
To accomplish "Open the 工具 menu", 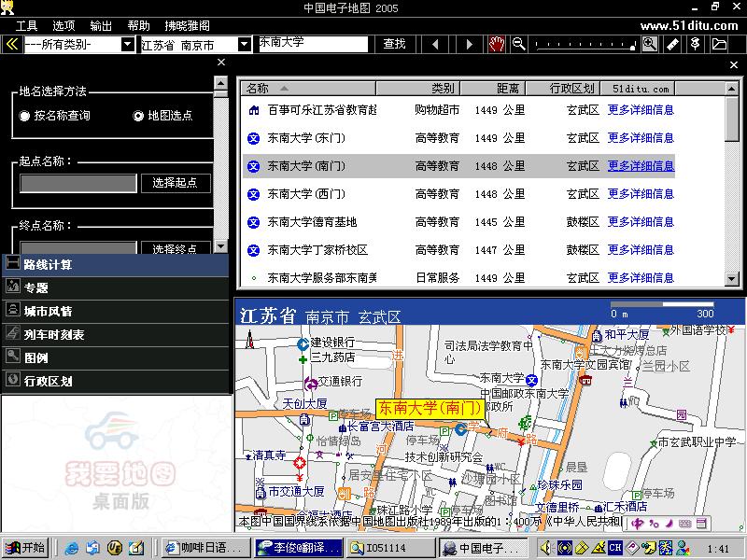I will coord(27,26).
